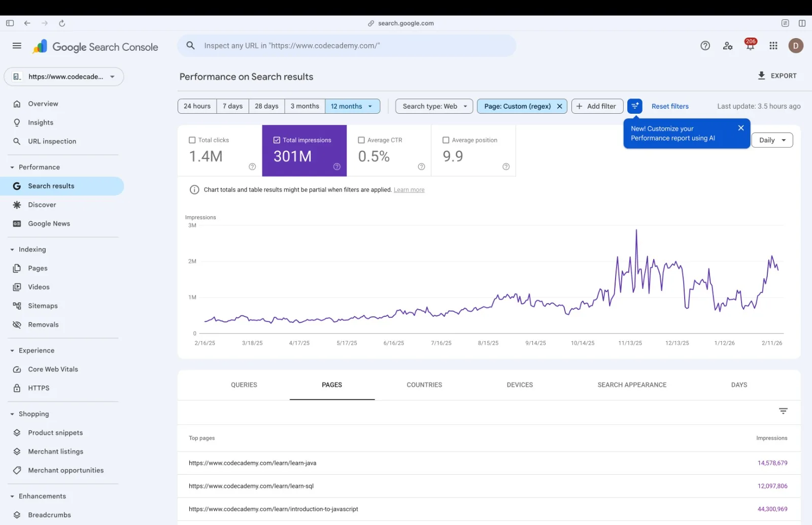The image size is (812, 525).
Task: Click Reset filters
Action: [x=670, y=106]
